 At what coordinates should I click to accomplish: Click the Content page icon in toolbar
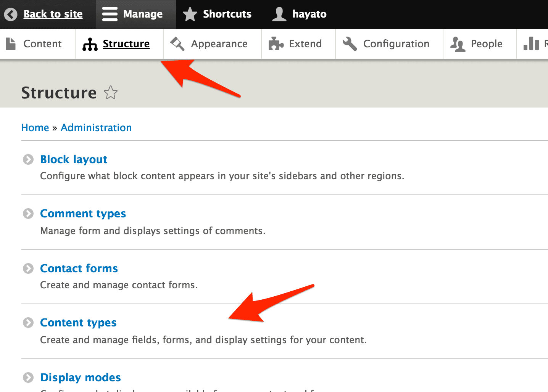(x=11, y=44)
